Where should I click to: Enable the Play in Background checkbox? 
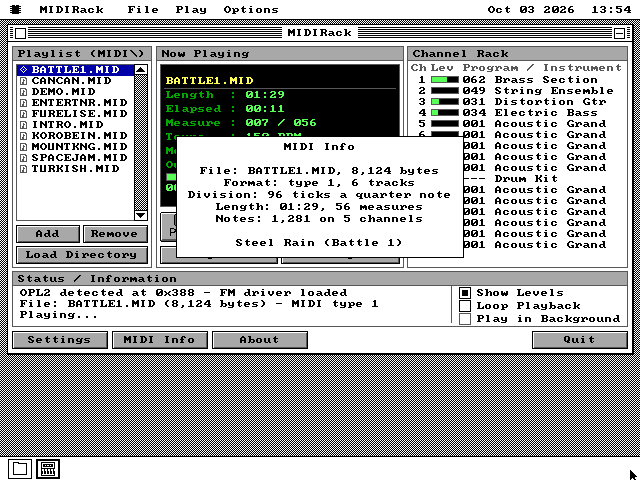[464, 319]
